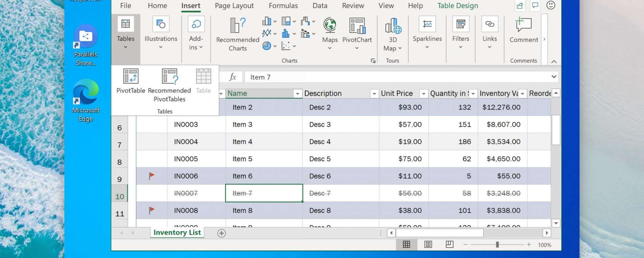The width and height of the screenshot is (644, 258).
Task: Click the PivotTable icon in Tables dropdown
Action: [x=131, y=76]
